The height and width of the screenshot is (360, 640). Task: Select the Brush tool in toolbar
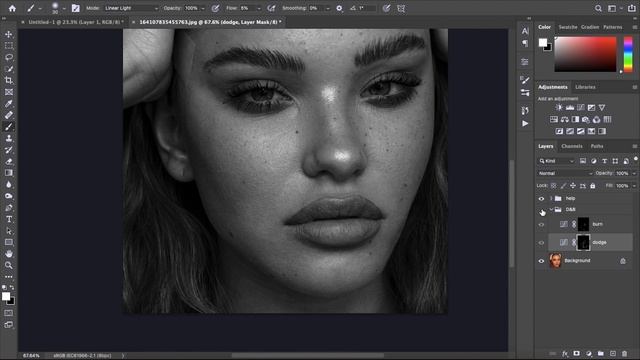pyautogui.click(x=9, y=127)
